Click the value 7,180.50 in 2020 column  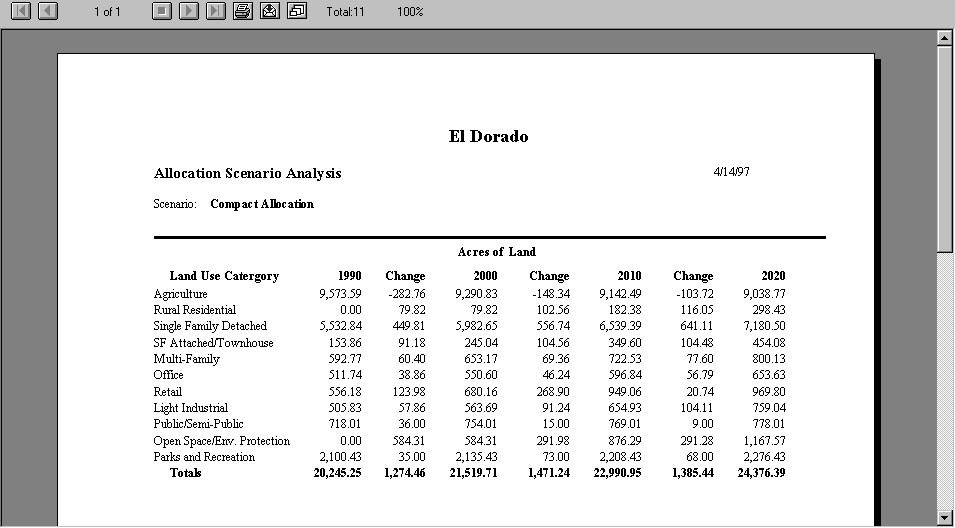tap(764, 326)
